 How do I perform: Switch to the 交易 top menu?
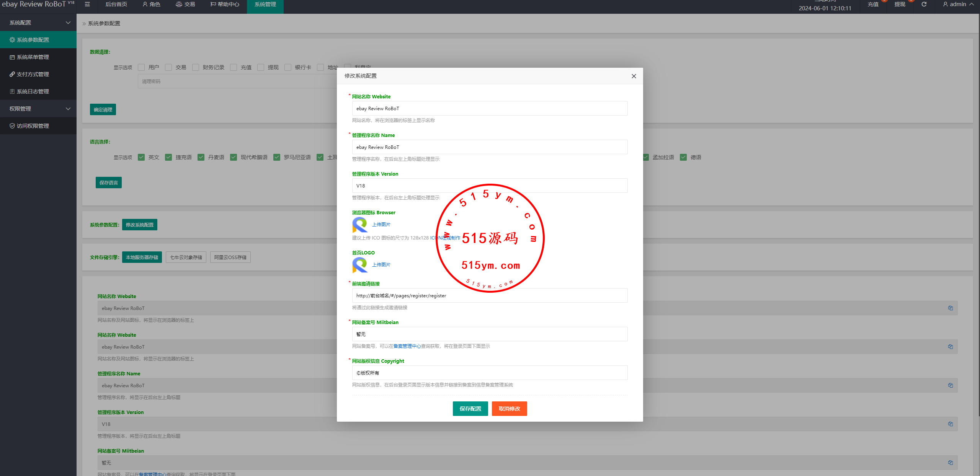click(x=186, y=4)
